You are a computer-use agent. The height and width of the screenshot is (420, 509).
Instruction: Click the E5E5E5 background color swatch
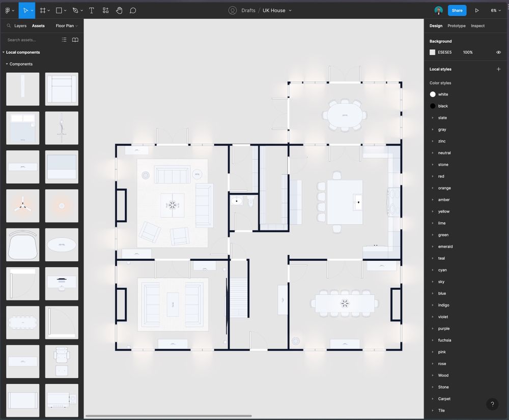(x=432, y=52)
